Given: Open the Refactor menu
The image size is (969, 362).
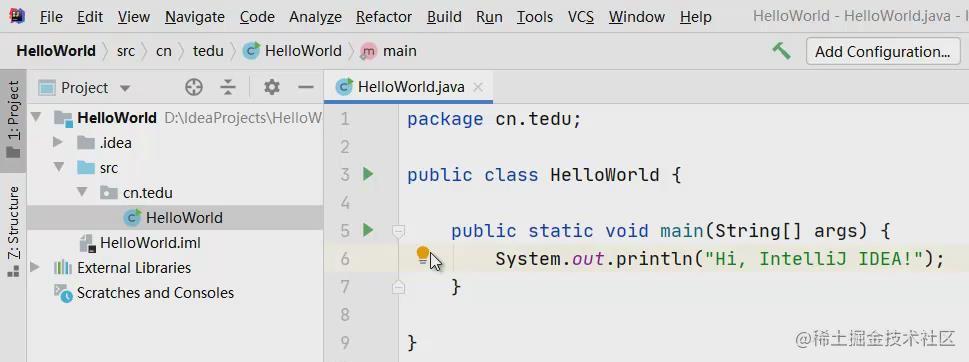Looking at the screenshot, I should tap(384, 17).
